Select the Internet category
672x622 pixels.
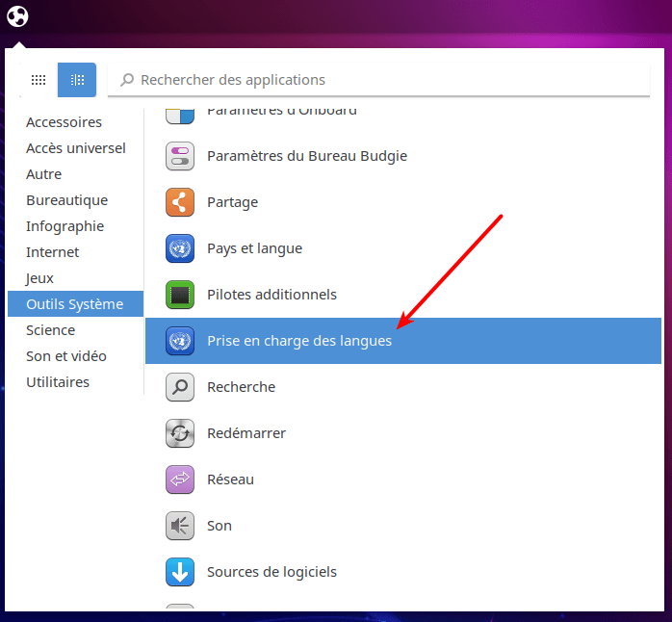coord(53,252)
